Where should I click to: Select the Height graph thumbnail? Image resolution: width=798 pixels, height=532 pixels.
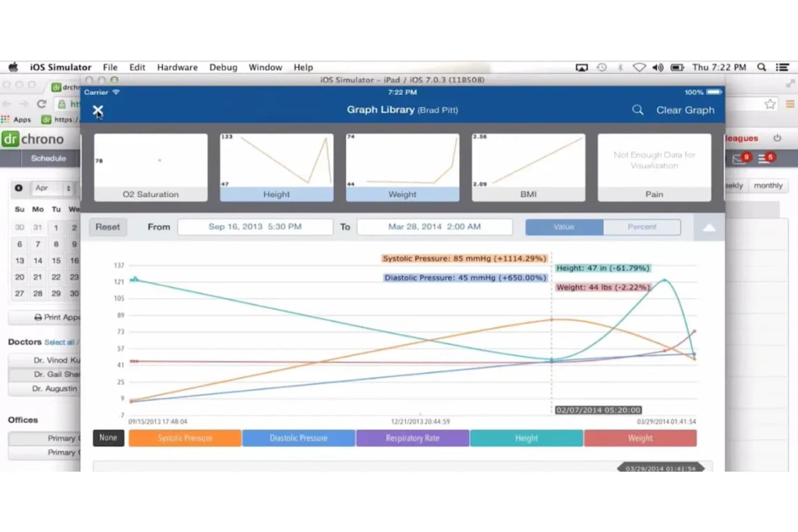[277, 168]
